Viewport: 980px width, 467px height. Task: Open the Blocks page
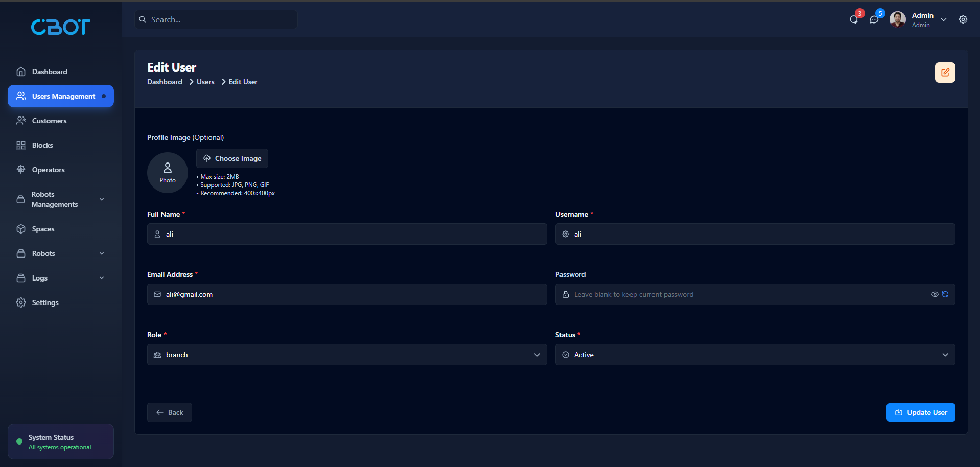[x=42, y=145]
